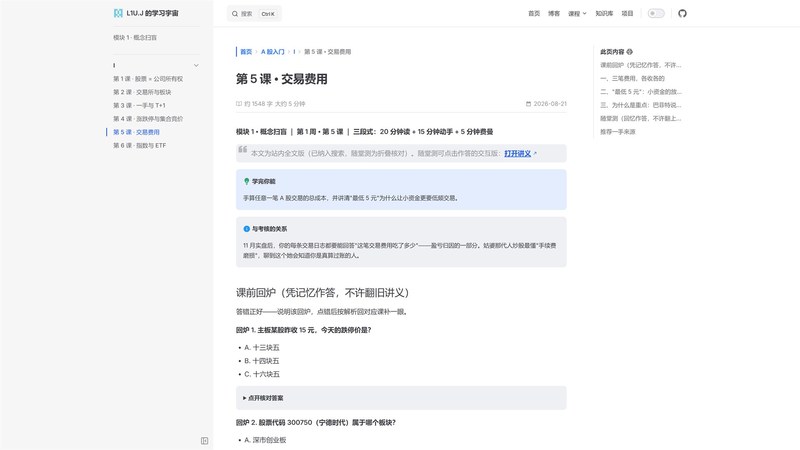Open the GitHub icon link

click(x=682, y=13)
